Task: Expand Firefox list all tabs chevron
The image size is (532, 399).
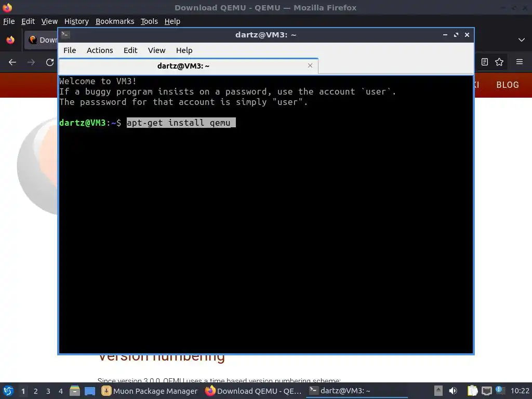Action: click(522, 40)
